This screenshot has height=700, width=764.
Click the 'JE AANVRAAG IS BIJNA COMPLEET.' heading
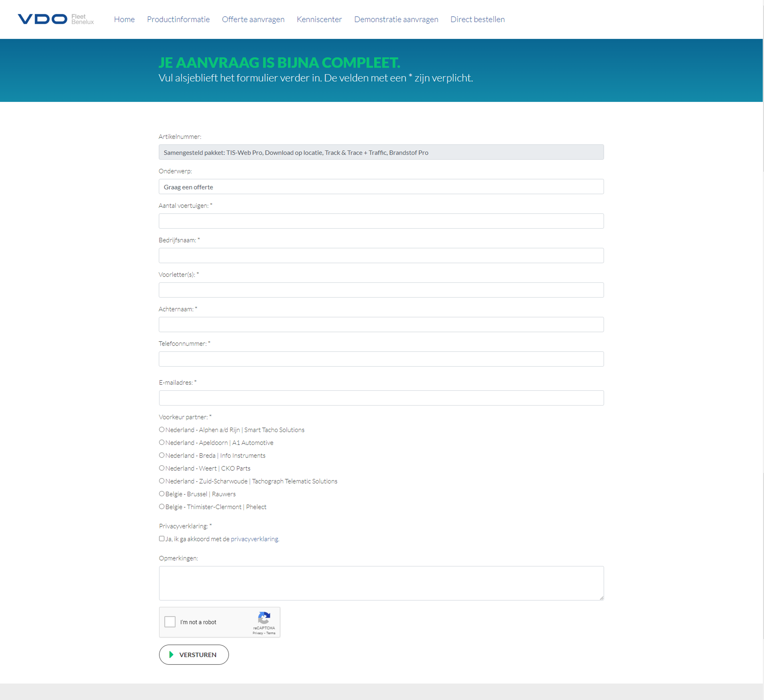[x=279, y=63]
